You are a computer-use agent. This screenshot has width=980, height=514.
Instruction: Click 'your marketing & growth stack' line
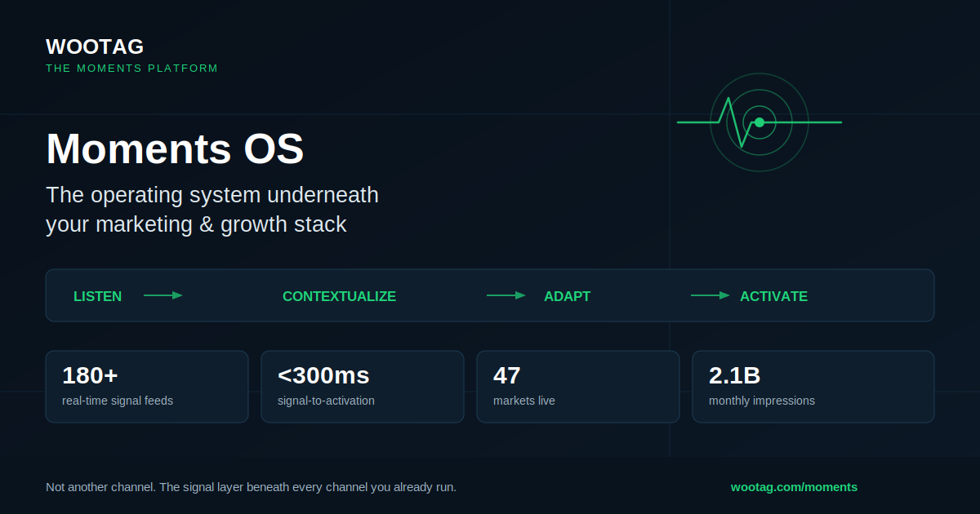(x=197, y=224)
